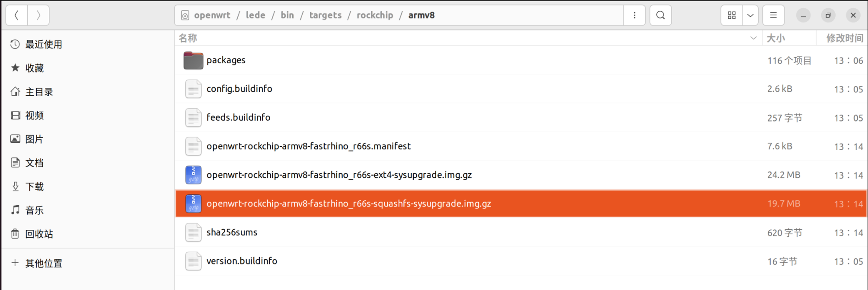Close the file manager window
This screenshot has width=868, height=290.
853,16
